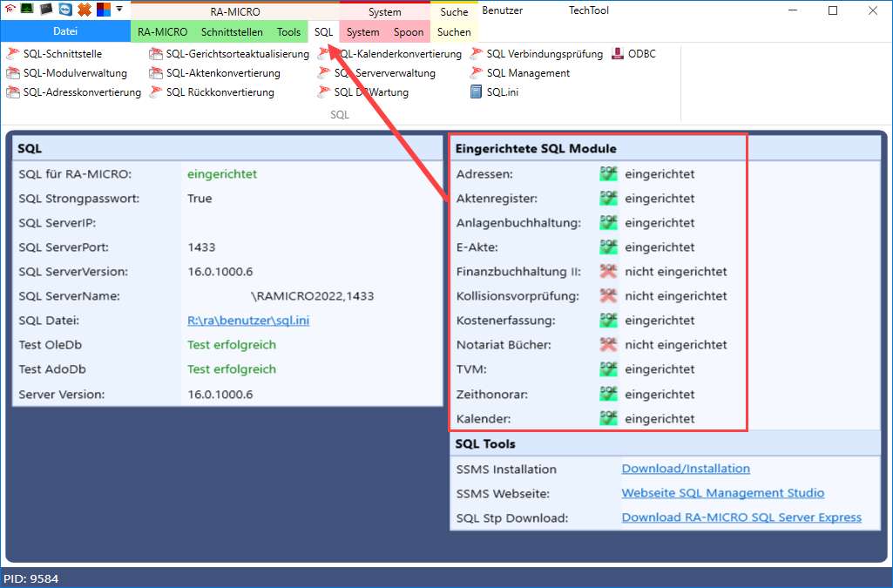
Task: Open the Suchen tab
Action: click(x=454, y=32)
